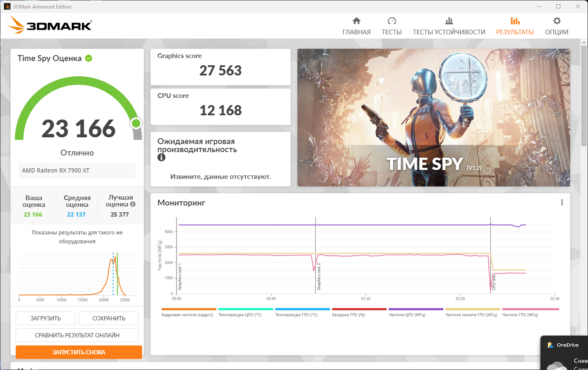Click СРАВНИТЬ РЕЗУЛЬТАТ ОНЛАЙН button

coord(77,335)
